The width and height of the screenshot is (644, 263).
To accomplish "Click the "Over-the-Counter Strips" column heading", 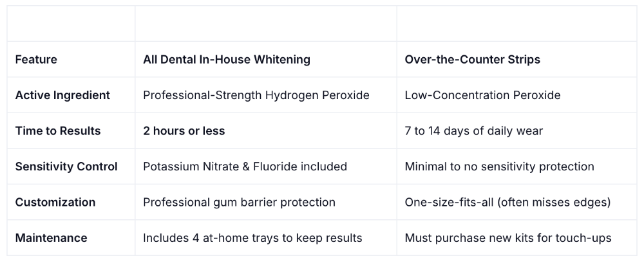I will [472, 60].
